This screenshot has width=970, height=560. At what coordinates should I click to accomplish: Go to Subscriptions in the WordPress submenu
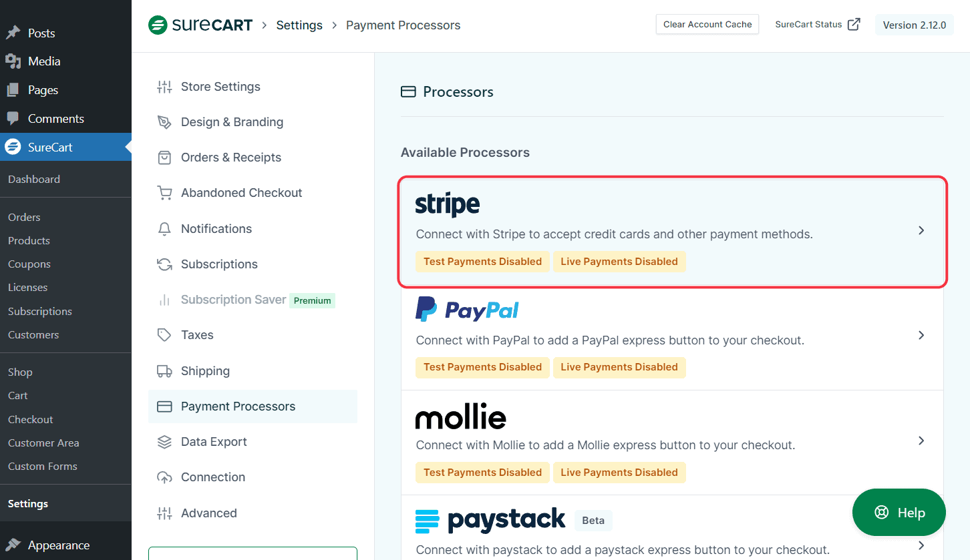pyautogui.click(x=40, y=312)
